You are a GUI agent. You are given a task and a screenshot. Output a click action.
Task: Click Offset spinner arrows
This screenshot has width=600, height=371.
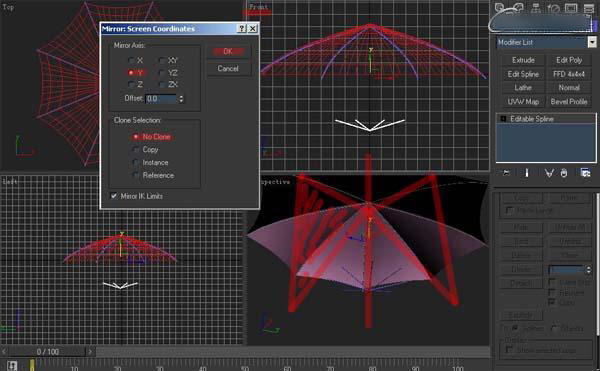point(181,99)
